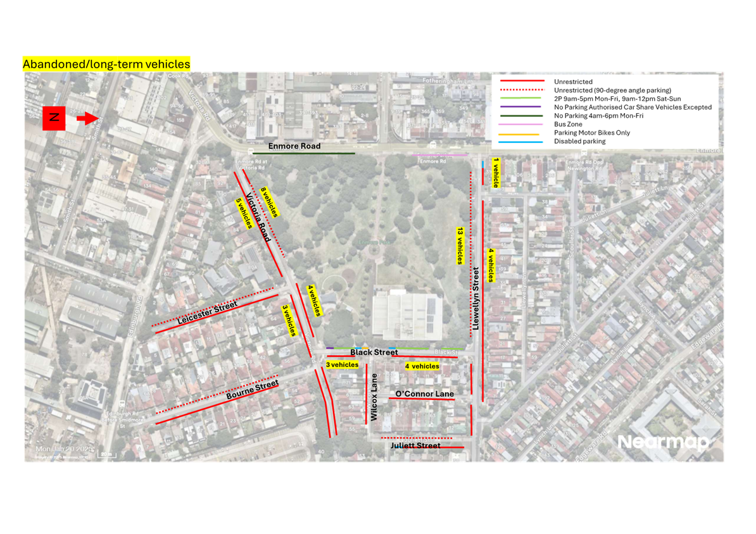Expand the legend panel
The height and width of the screenshot is (534, 756).
pos(605,109)
